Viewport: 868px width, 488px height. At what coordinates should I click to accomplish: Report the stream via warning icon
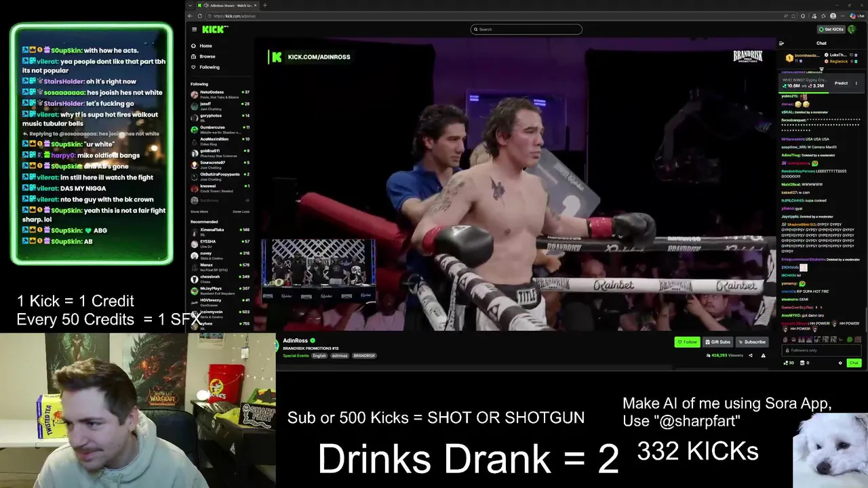[763, 355]
